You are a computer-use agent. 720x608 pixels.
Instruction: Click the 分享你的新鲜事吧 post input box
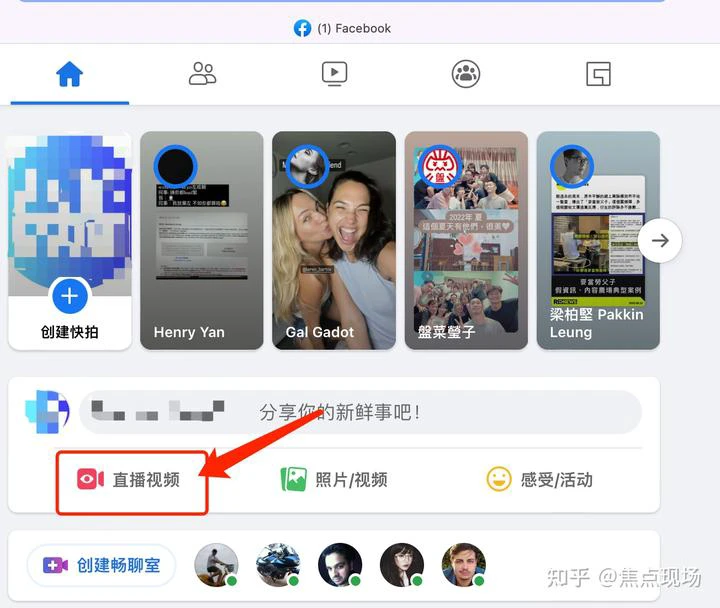[360, 412]
